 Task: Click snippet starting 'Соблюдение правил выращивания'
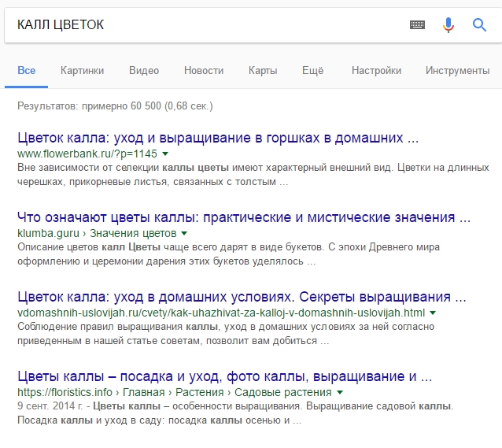(x=226, y=334)
